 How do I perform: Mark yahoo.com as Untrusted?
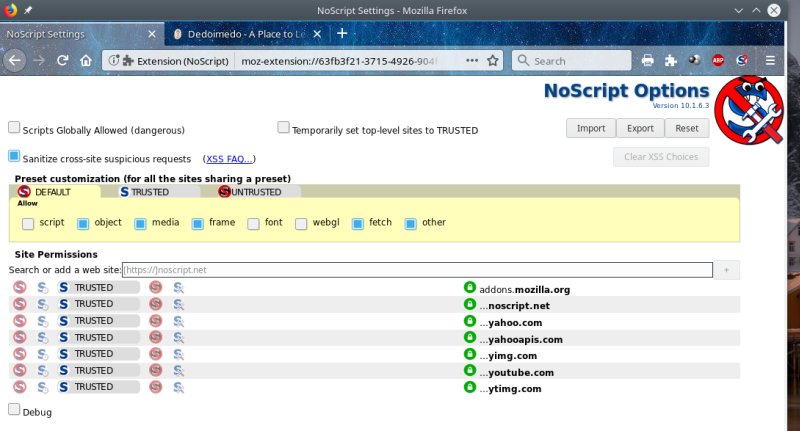[155, 321]
